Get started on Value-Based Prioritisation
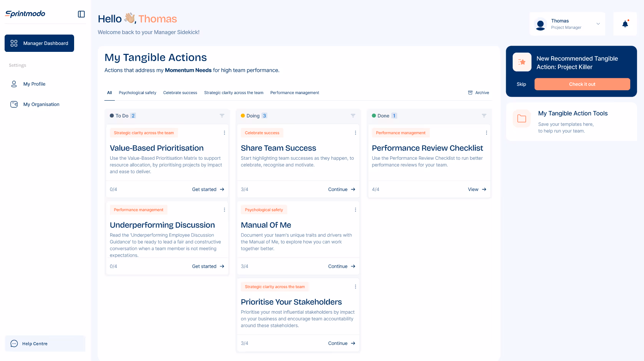The height and width of the screenshot is (361, 644). click(208, 189)
